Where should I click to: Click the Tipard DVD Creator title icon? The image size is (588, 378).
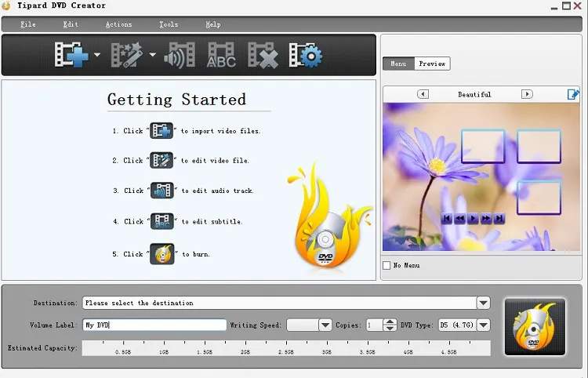[x=6, y=5]
